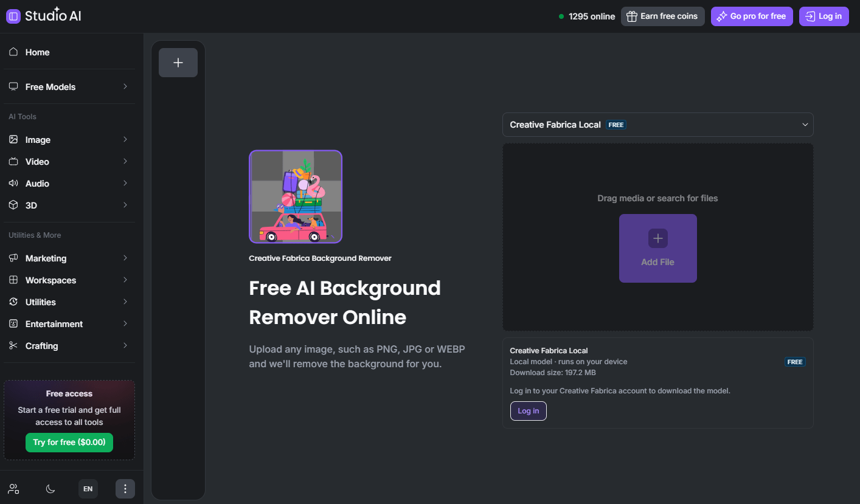Expand the Audio submenu chevron
860x504 pixels.
125,184
